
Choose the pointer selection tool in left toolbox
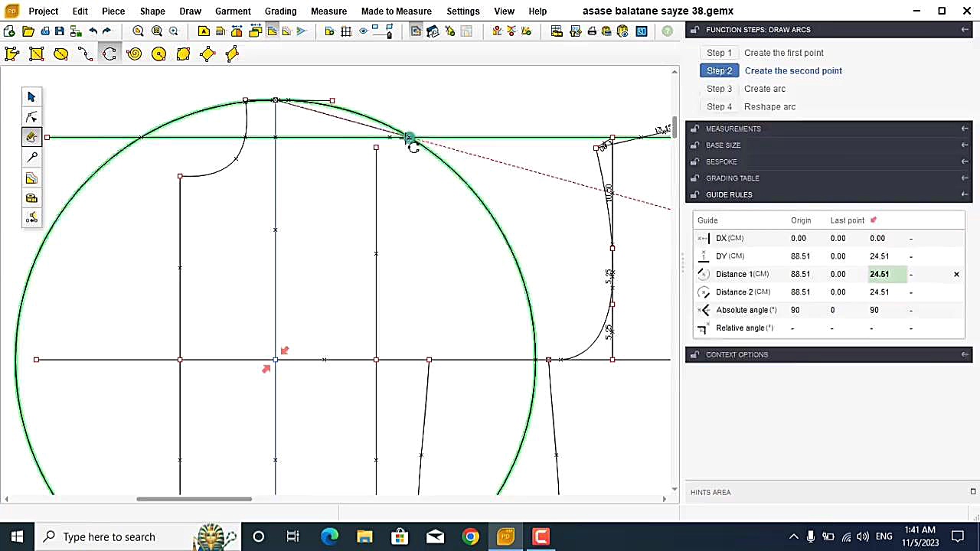point(31,97)
